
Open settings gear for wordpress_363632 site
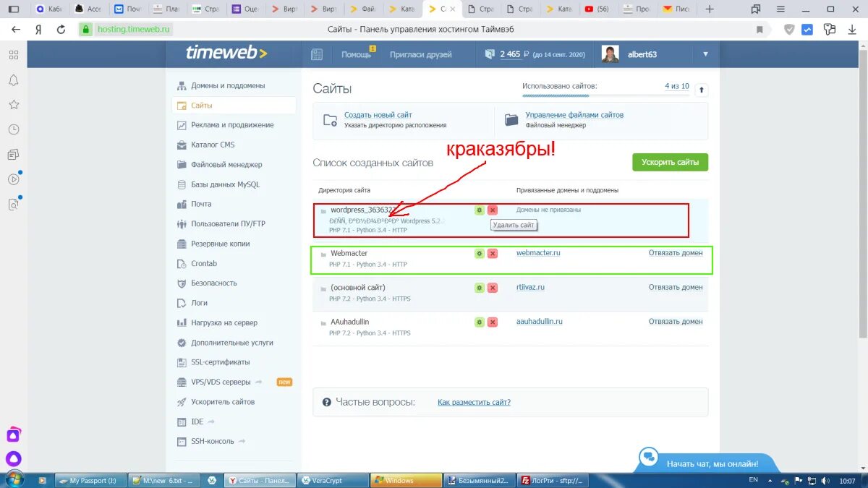[479, 210]
